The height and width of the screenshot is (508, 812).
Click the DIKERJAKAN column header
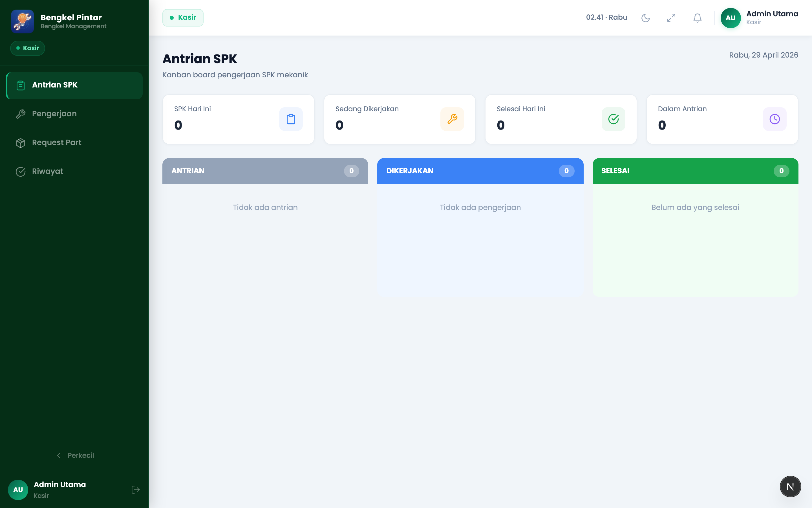tap(480, 171)
